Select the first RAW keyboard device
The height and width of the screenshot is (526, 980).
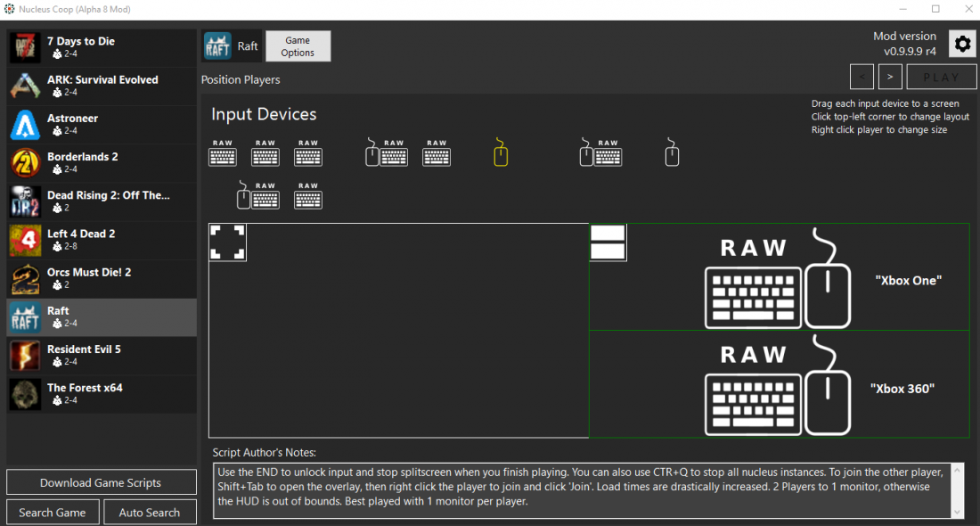223,153
